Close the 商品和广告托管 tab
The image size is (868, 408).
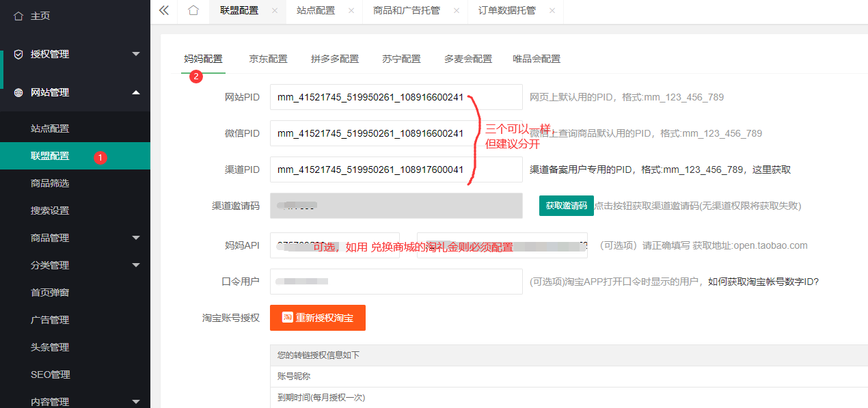[x=457, y=10]
